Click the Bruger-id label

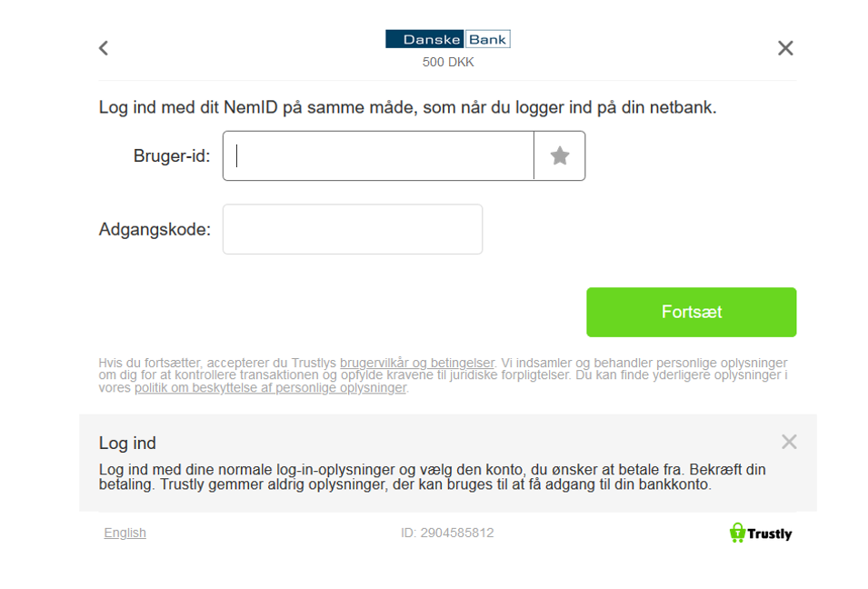[172, 156]
